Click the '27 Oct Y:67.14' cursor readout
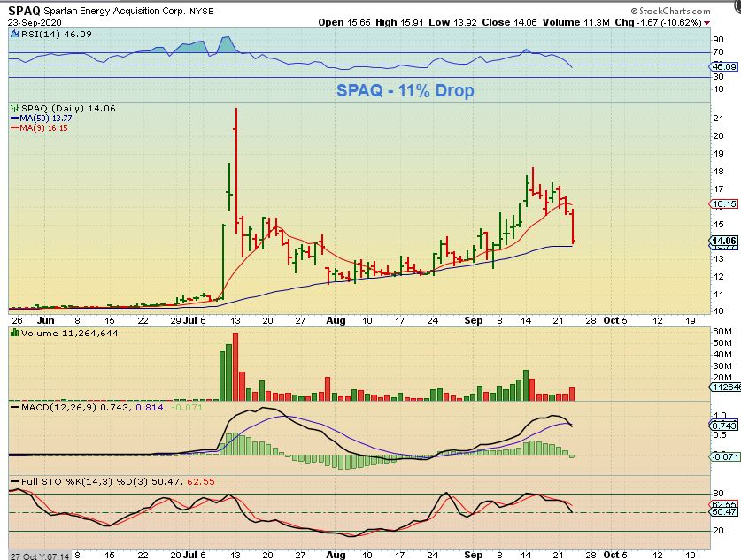741x560 pixels. [x=40, y=556]
